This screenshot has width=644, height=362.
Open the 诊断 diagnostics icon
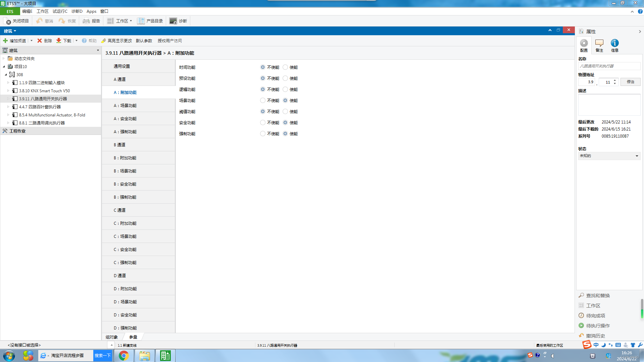[x=173, y=21]
